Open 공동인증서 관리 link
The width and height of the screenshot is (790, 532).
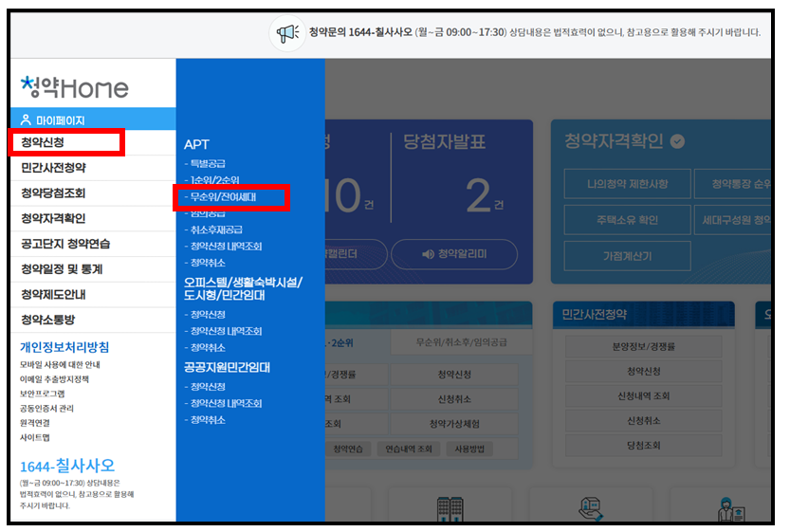coord(46,409)
